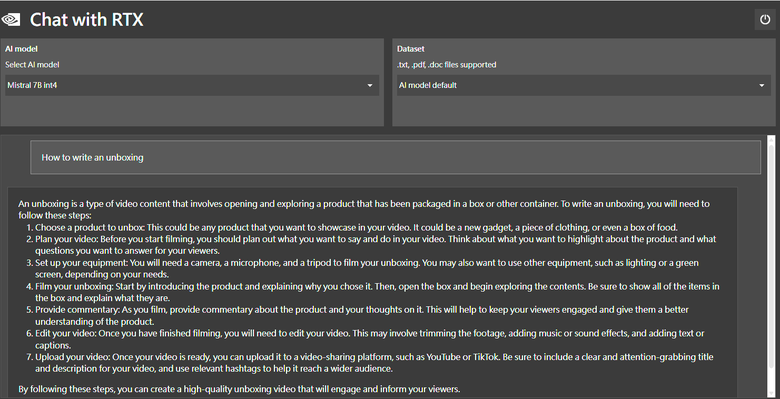This screenshot has height=399, width=780.
Task: Click the '.txt, .pdf, .doc files supported' text
Action: 446,65
